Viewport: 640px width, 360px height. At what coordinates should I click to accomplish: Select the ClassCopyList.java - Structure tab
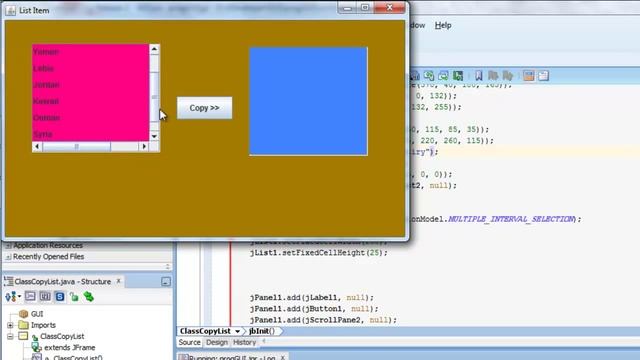click(62, 282)
